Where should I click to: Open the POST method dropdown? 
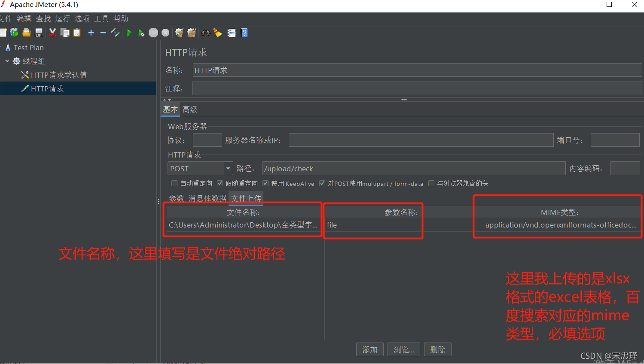pos(228,169)
